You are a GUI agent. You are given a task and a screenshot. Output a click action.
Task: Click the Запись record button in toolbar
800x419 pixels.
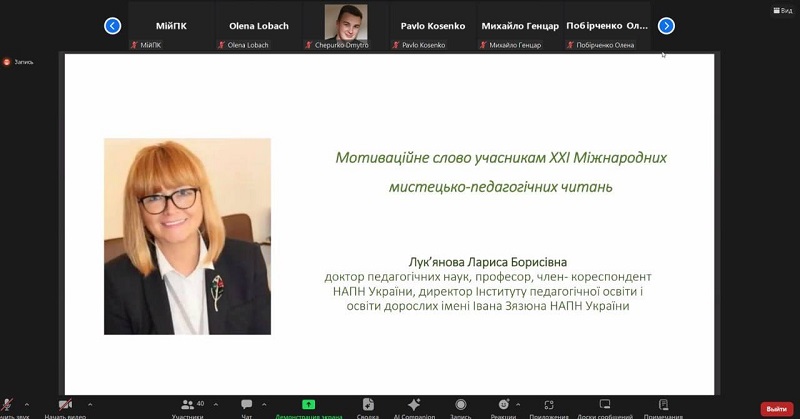[461, 407]
